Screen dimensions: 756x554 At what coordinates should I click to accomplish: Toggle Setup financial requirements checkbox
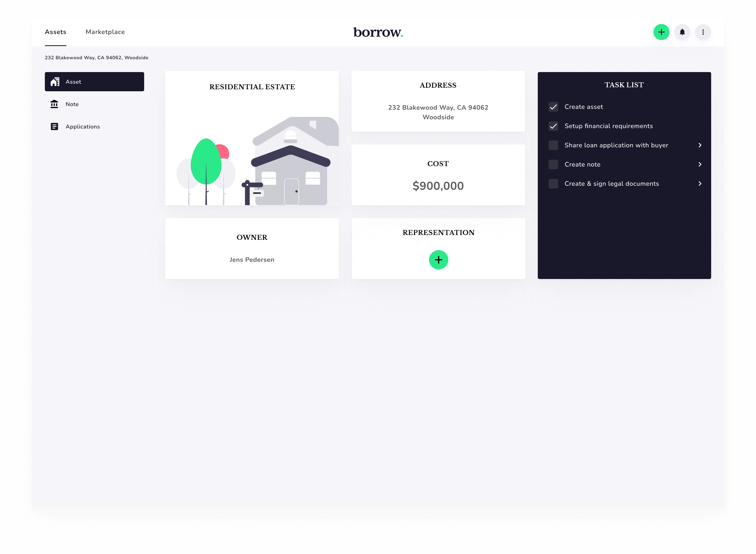[x=553, y=126]
